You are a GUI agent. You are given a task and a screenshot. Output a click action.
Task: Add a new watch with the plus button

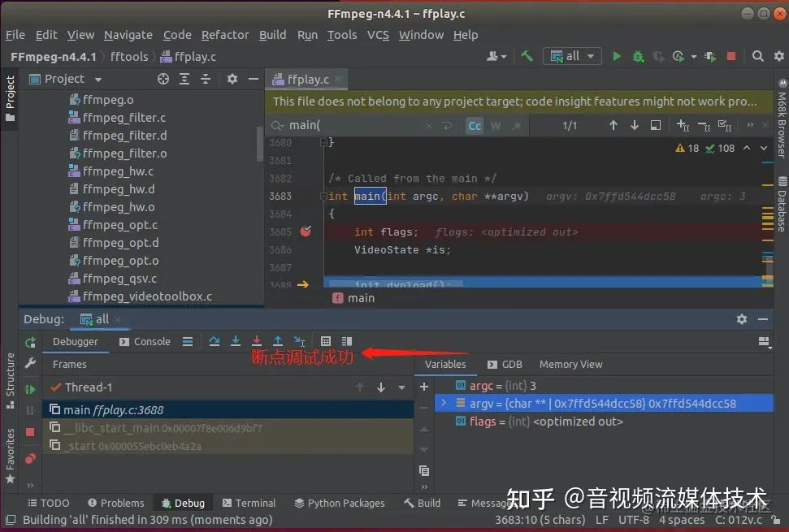point(424,386)
